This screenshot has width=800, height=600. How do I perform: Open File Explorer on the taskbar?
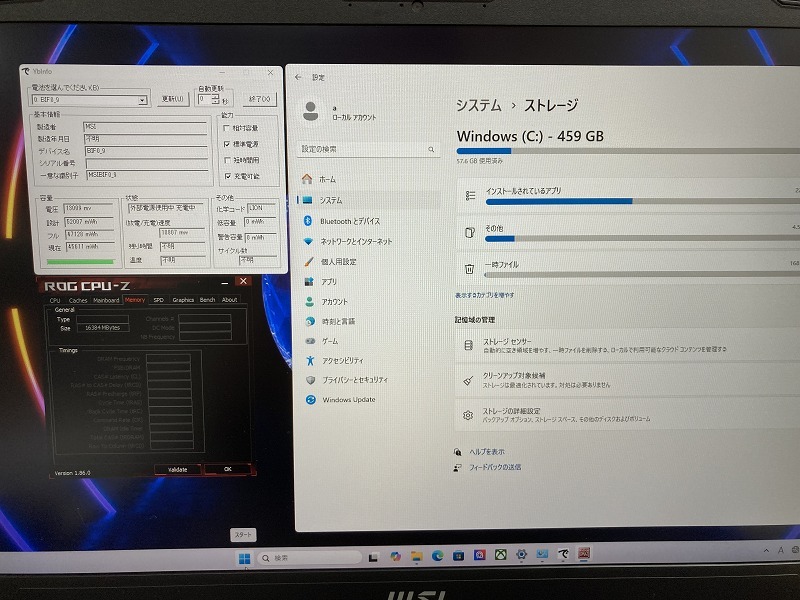(x=416, y=556)
